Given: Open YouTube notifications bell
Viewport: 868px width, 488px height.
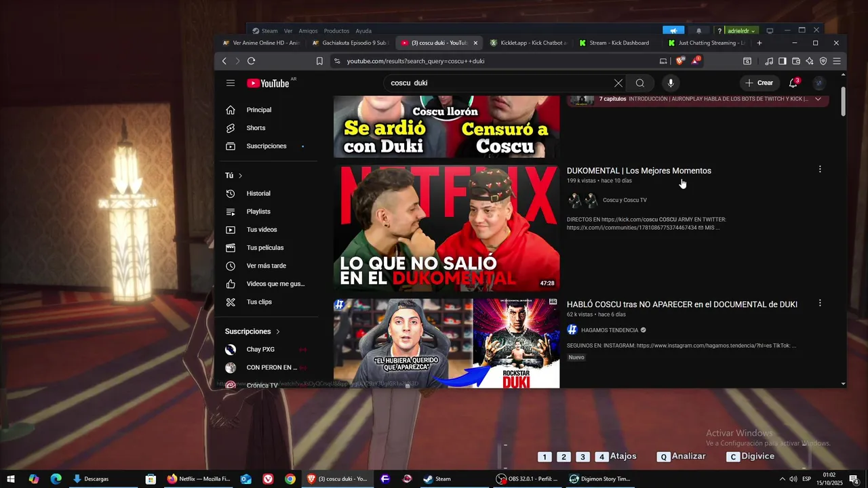Looking at the screenshot, I should (x=793, y=83).
